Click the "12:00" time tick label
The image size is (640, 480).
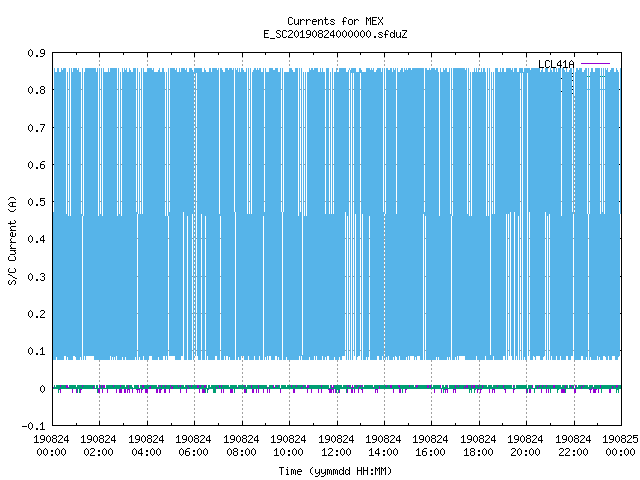click(336, 452)
